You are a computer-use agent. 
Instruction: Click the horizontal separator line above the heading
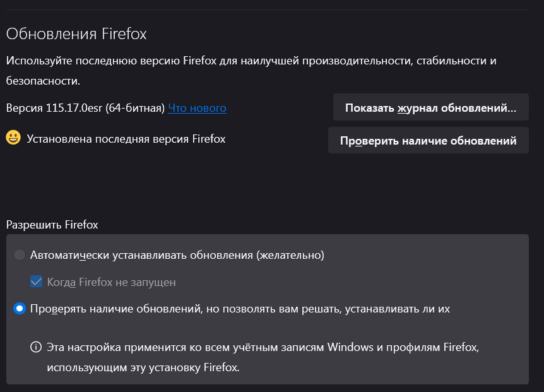pyautogui.click(x=267, y=9)
